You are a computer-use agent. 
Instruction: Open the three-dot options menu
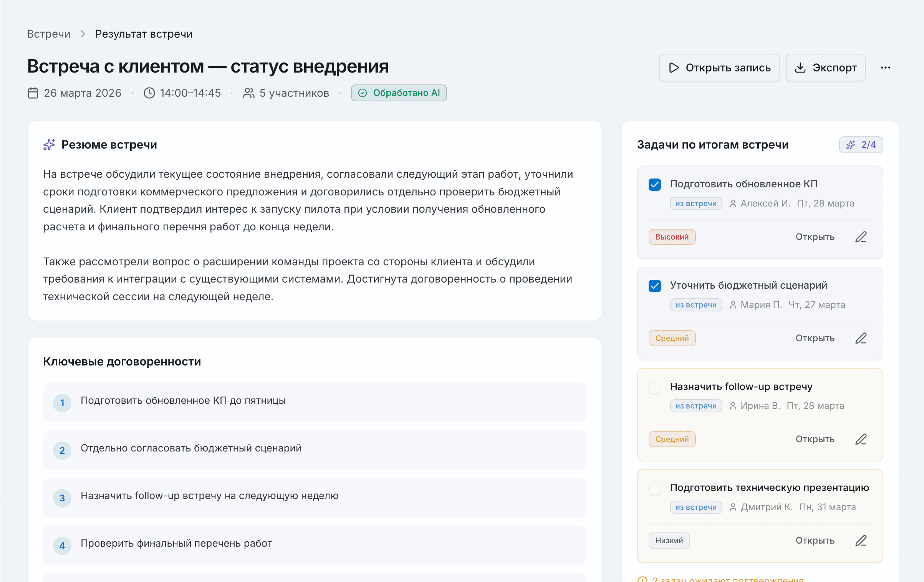[x=886, y=68]
